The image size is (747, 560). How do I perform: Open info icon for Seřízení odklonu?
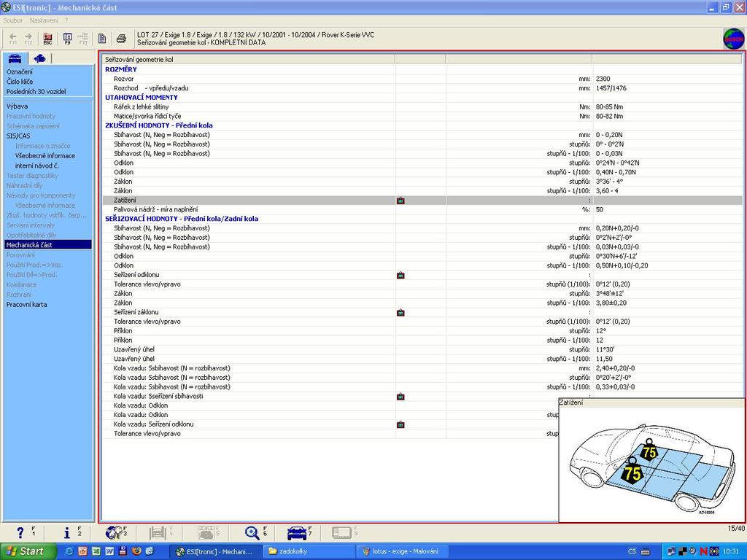[x=400, y=275]
